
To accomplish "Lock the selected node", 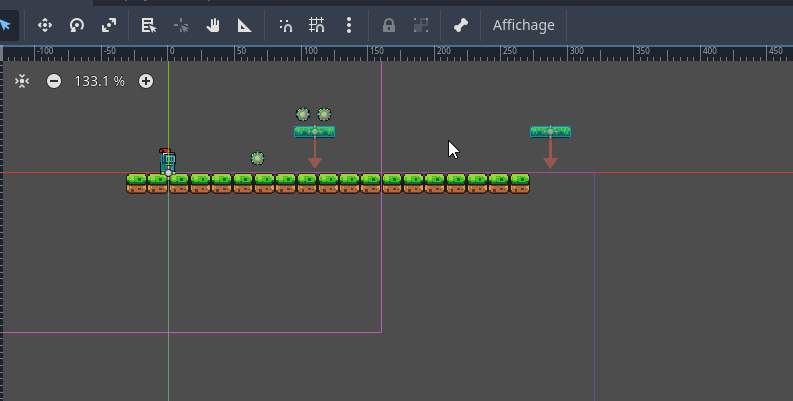I will point(389,25).
